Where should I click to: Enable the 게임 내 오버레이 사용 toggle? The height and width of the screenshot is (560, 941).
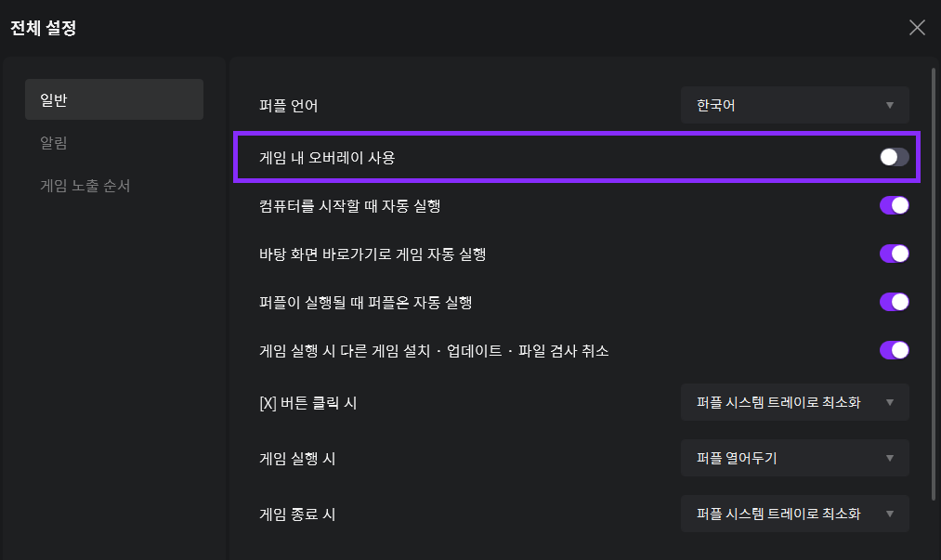pyautogui.click(x=893, y=157)
